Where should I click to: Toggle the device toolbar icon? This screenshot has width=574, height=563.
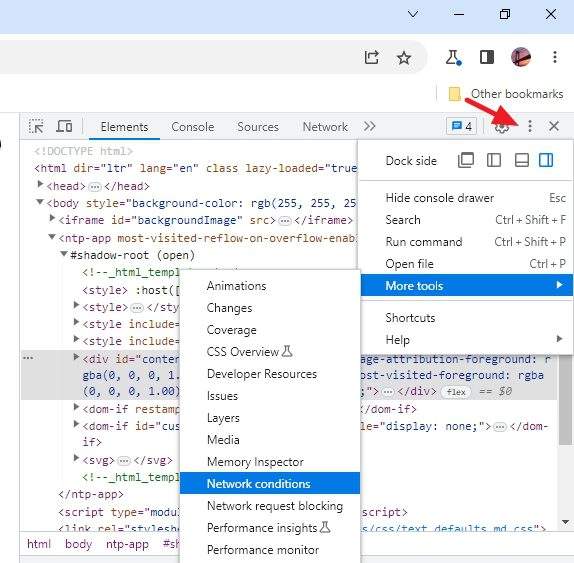point(64,126)
